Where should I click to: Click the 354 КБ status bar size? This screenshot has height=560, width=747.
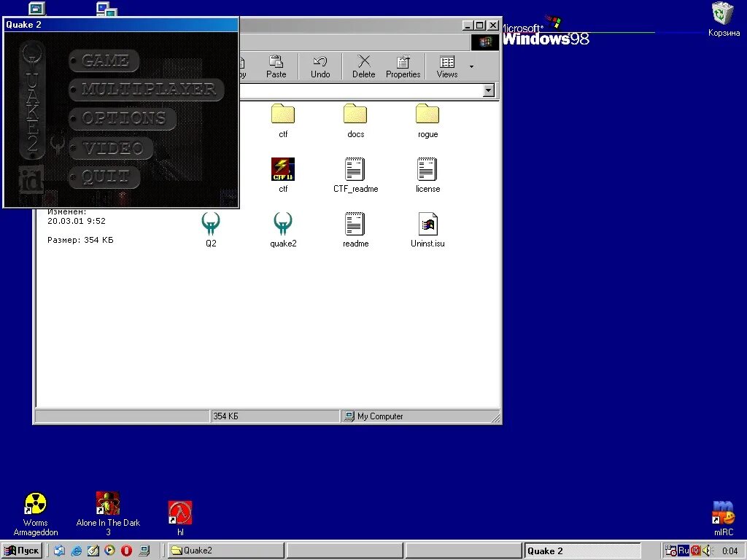pos(274,416)
